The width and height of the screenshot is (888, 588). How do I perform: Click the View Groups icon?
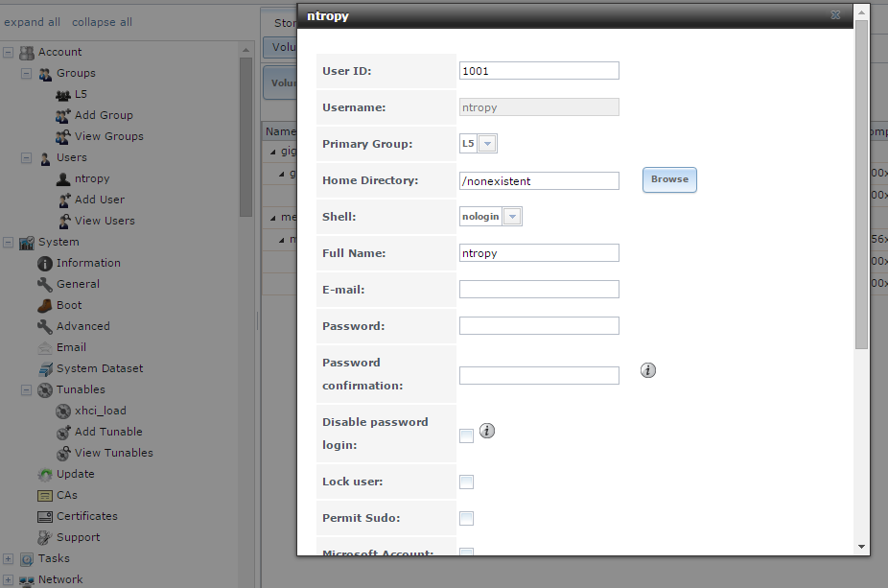[x=63, y=137]
